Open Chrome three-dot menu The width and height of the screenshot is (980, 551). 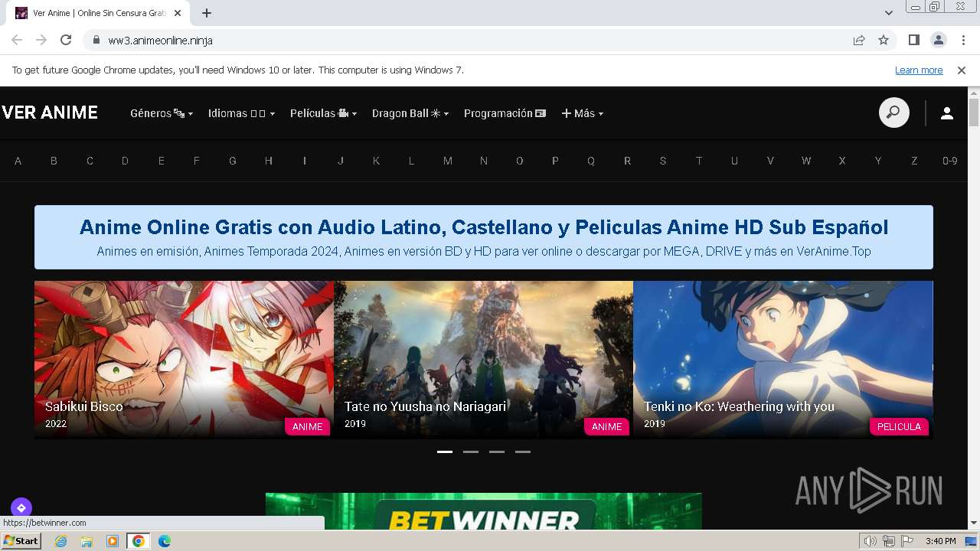962,41
